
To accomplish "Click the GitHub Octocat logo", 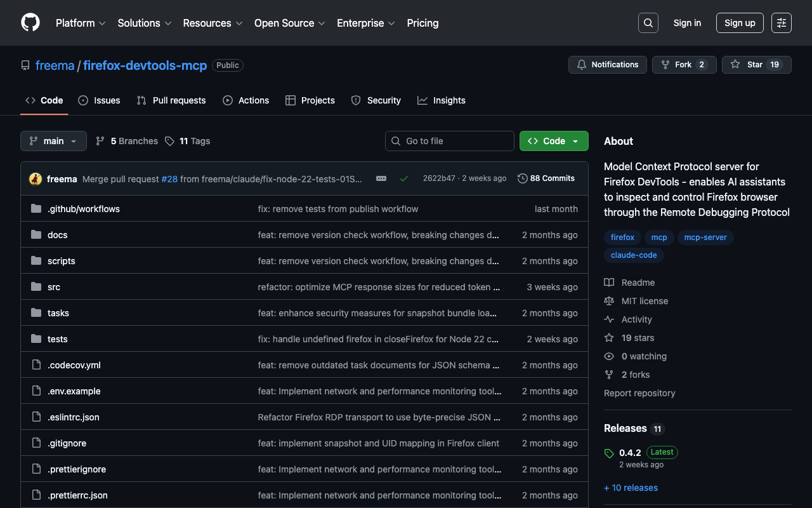I will tap(30, 23).
